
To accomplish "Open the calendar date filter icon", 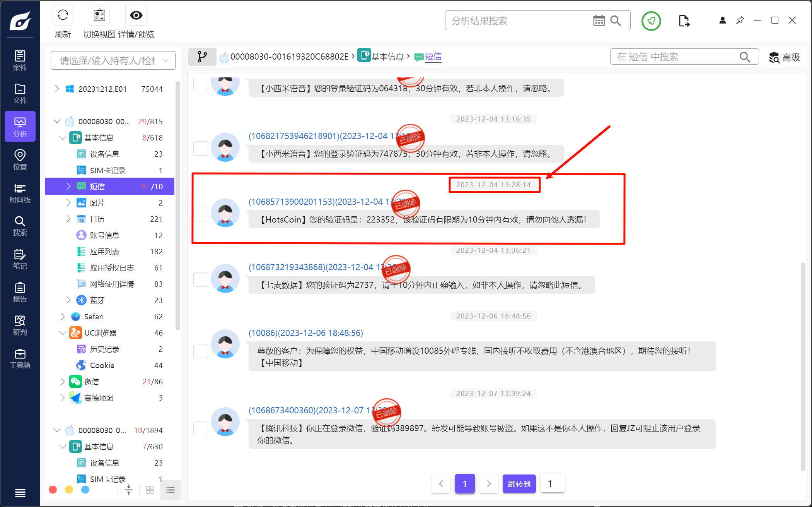I will 599,21.
